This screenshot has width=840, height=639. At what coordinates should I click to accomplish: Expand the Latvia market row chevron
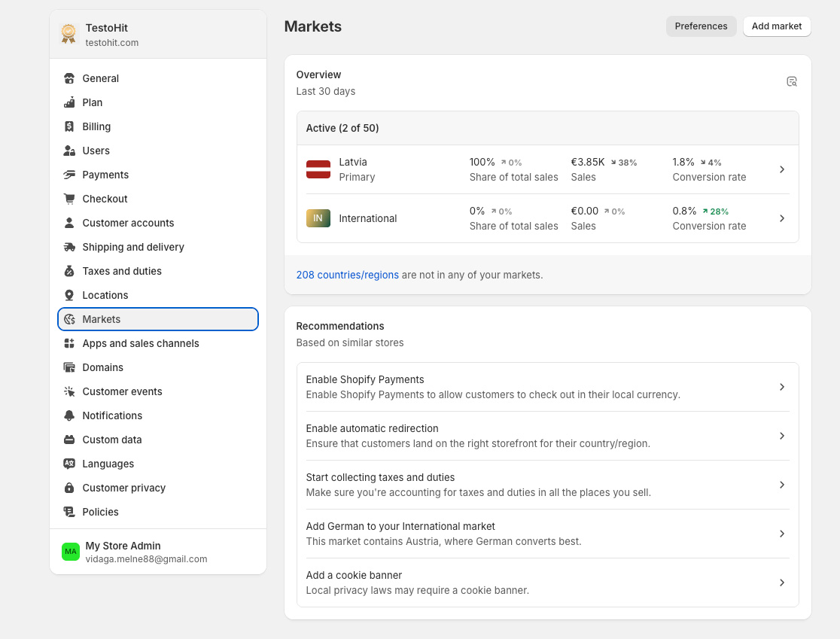782,169
